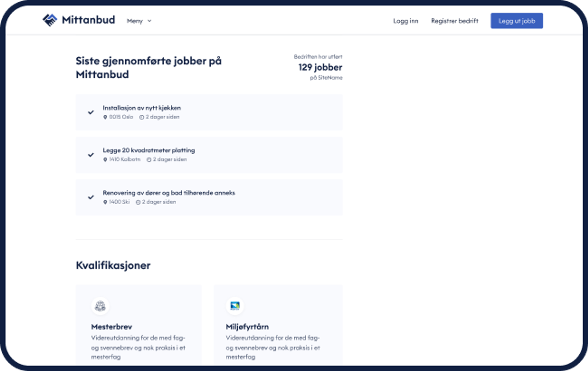Image resolution: width=588 pixels, height=371 pixels.
Task: Click the Logg inn link
Action: coord(406,21)
